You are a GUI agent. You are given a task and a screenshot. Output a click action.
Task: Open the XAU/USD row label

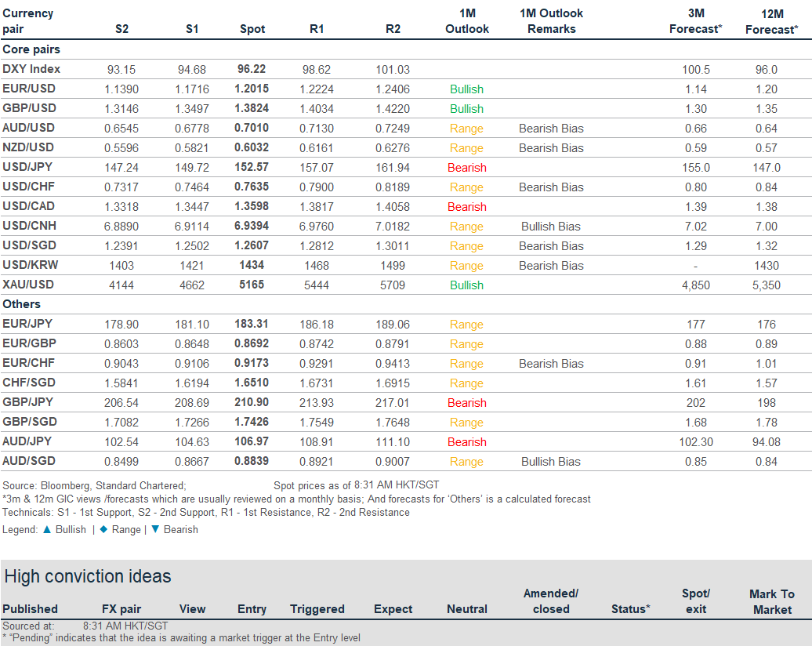(29, 285)
